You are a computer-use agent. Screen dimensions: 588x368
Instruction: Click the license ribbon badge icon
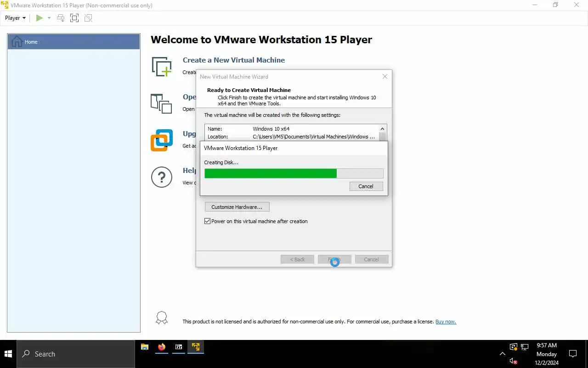click(x=162, y=318)
